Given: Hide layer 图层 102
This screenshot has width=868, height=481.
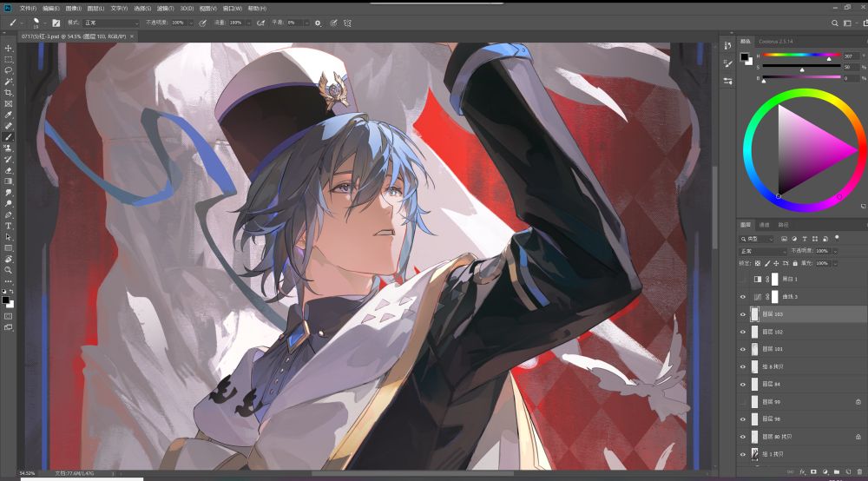Looking at the screenshot, I should coord(743,333).
